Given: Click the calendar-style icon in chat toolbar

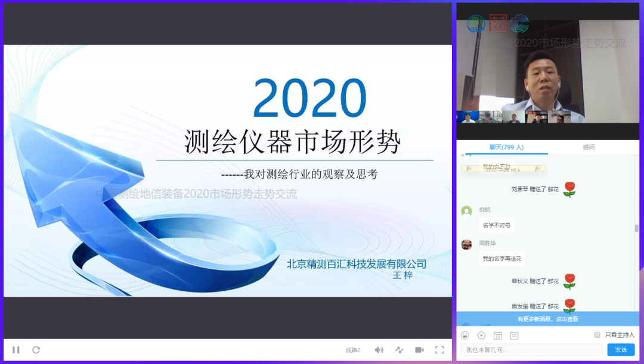Looking at the screenshot, I should click(x=498, y=335).
